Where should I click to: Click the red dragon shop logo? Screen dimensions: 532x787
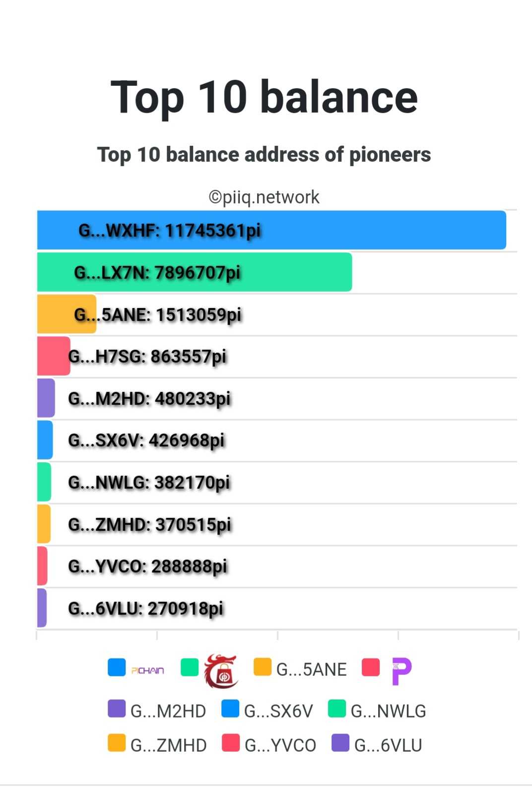[221, 671]
